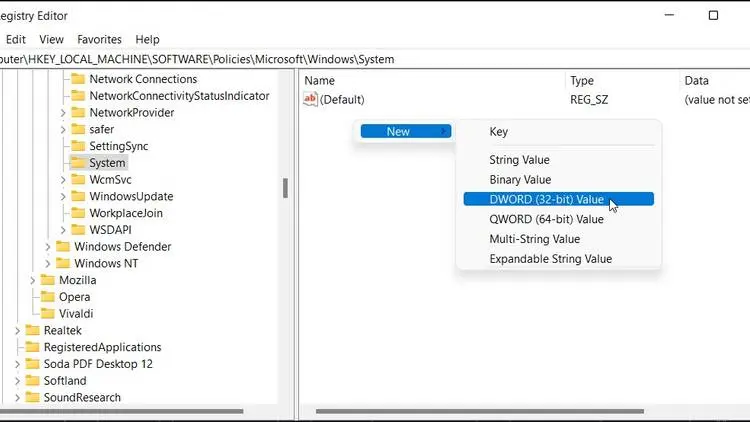750x422 pixels.
Task: Click the Name column header
Action: 320,80
